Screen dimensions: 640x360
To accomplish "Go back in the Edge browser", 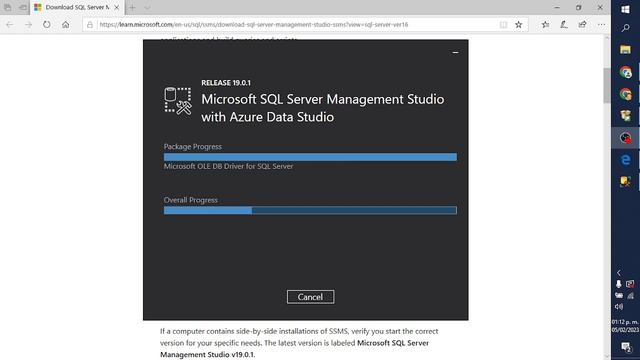I will pyautogui.click(x=10, y=24).
